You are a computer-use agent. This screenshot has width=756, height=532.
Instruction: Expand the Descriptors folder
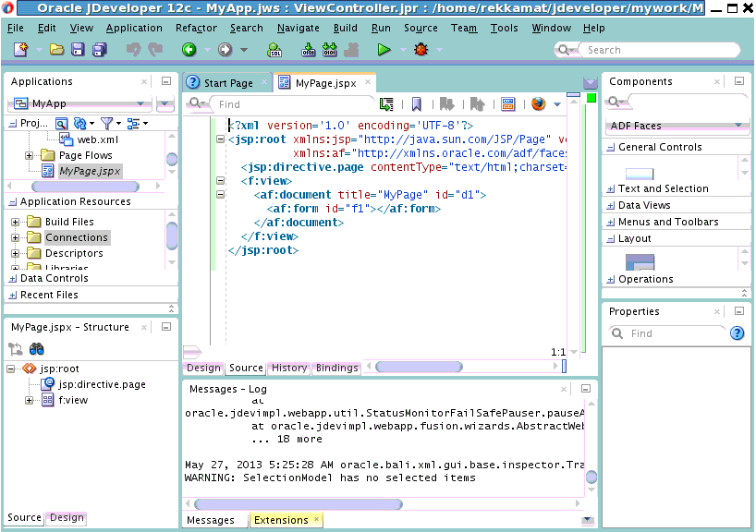tap(16, 253)
